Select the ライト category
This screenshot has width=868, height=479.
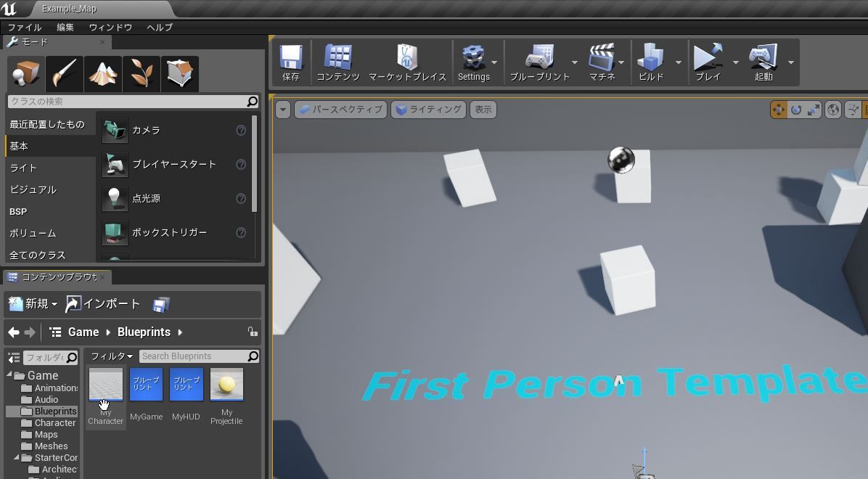click(50, 168)
